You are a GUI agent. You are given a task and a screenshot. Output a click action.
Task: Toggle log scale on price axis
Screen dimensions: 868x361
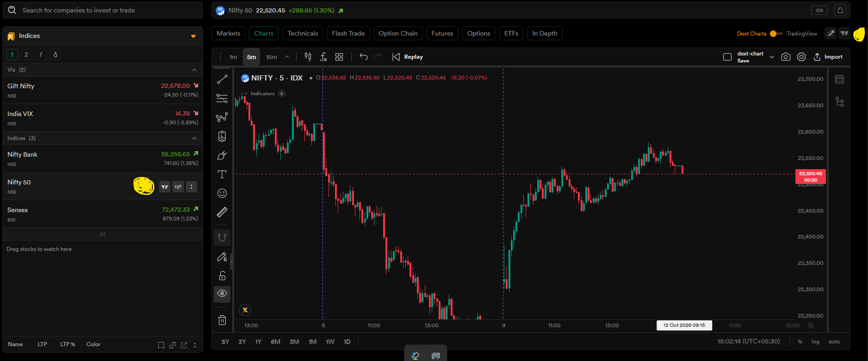click(x=815, y=342)
